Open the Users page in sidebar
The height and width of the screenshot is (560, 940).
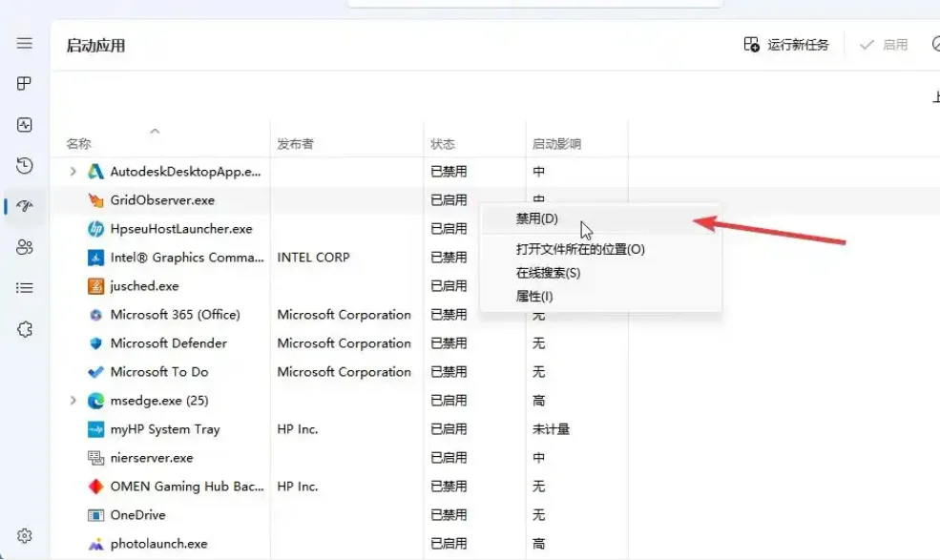point(24,247)
